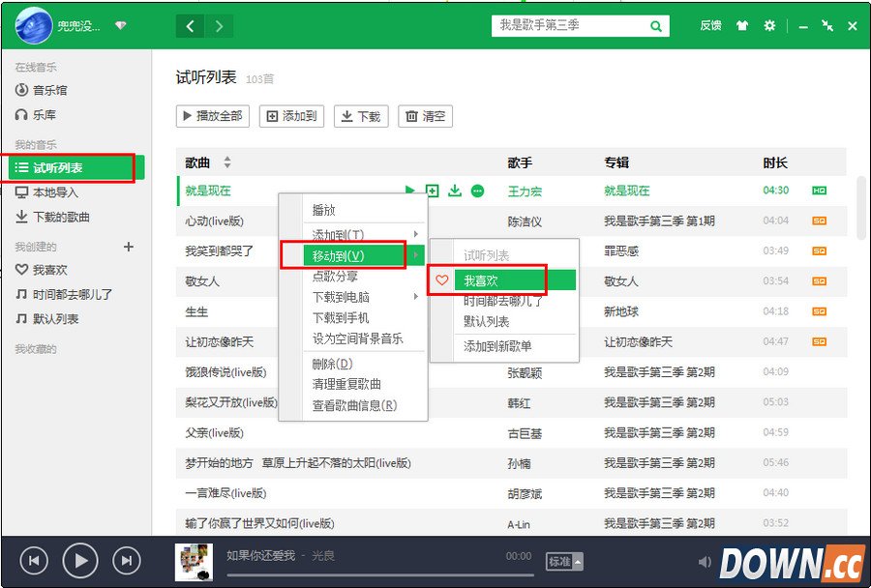Toggle the heart beside 我喜欢
Viewport: 871px width, 588px height.
point(441,279)
